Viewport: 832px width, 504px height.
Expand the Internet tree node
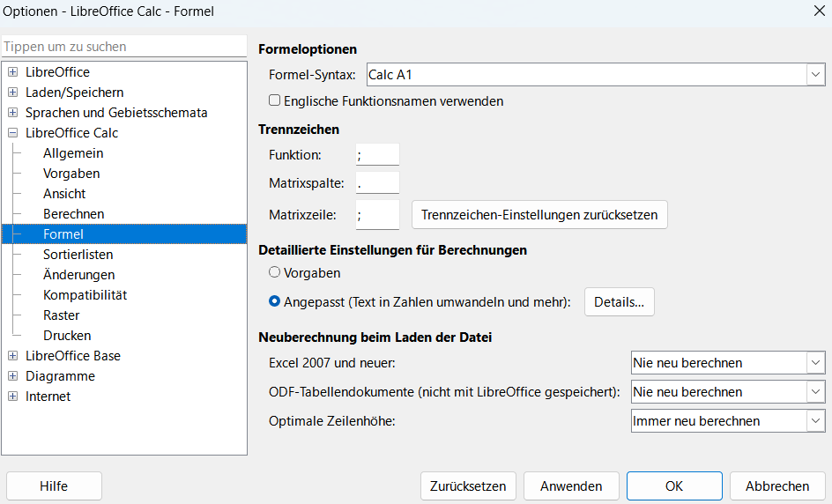click(12, 396)
